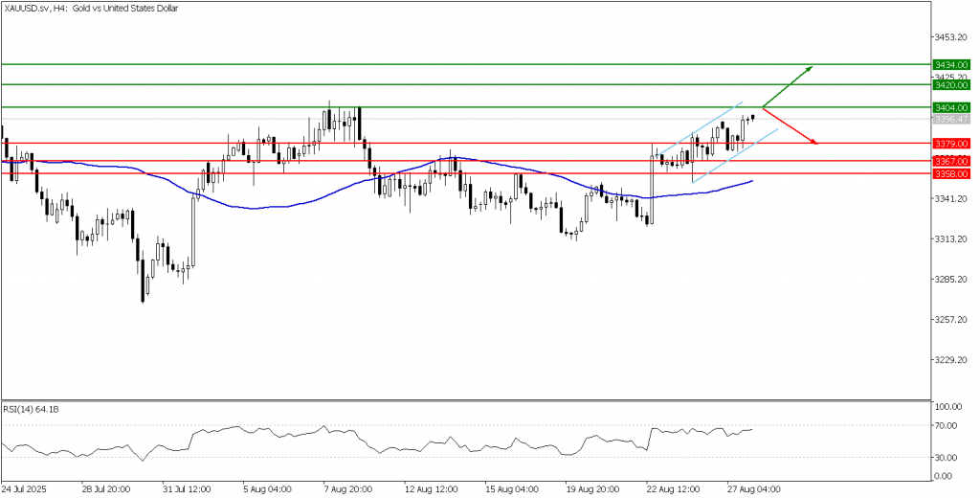Select the 3420.00 green price tag
This screenshot has height=498, width=980.
[952, 85]
